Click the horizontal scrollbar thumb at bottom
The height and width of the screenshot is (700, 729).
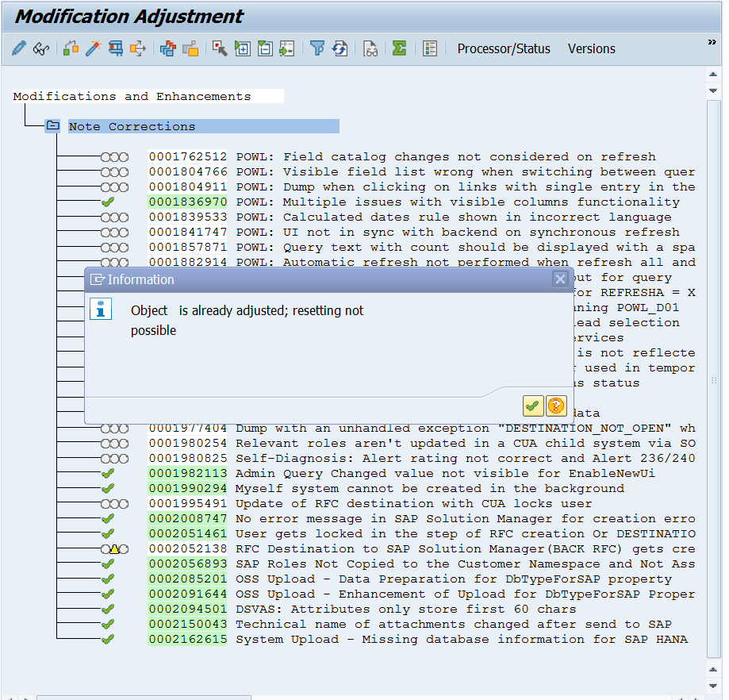[x=144, y=697]
